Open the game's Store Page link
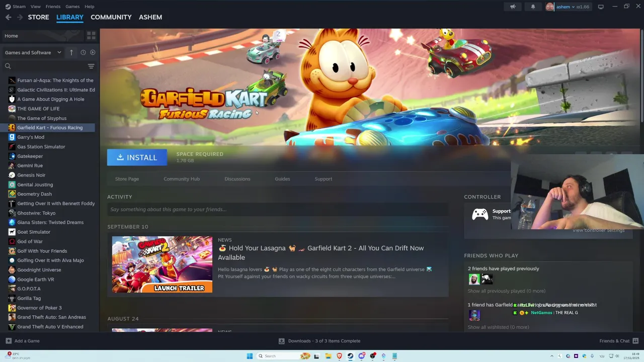The image size is (644, 362). point(127,179)
